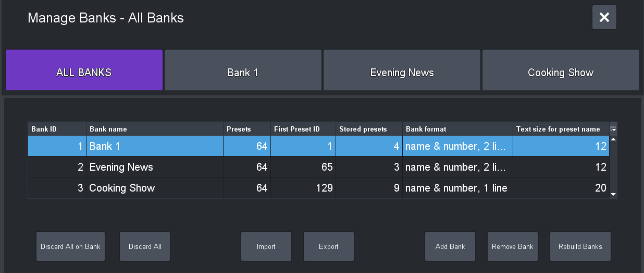Click stored presets value 3 for Evening News
The width and height of the screenshot is (644, 273).
(x=369, y=167)
